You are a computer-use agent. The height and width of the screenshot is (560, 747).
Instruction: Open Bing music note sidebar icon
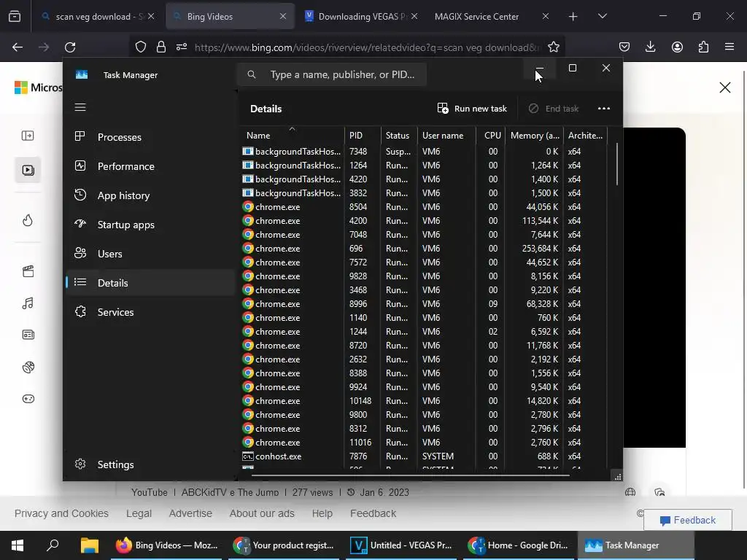(28, 303)
